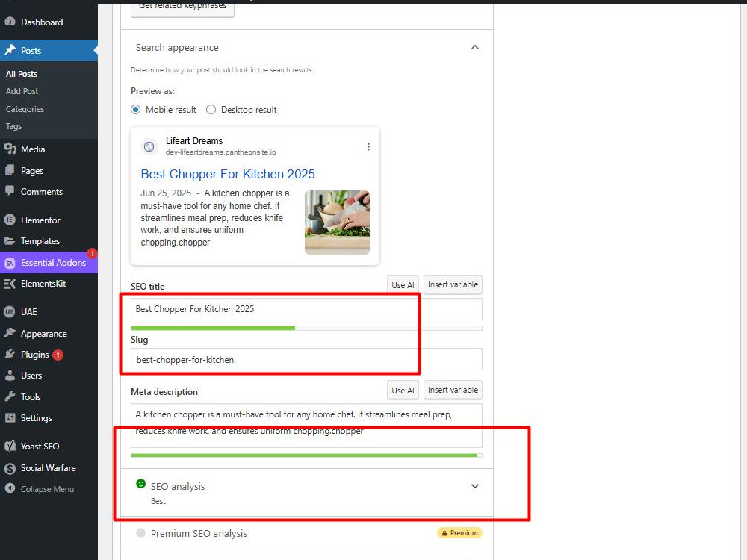Click the UAE circular icon
Screen dimensions: 747x560
coord(10,312)
